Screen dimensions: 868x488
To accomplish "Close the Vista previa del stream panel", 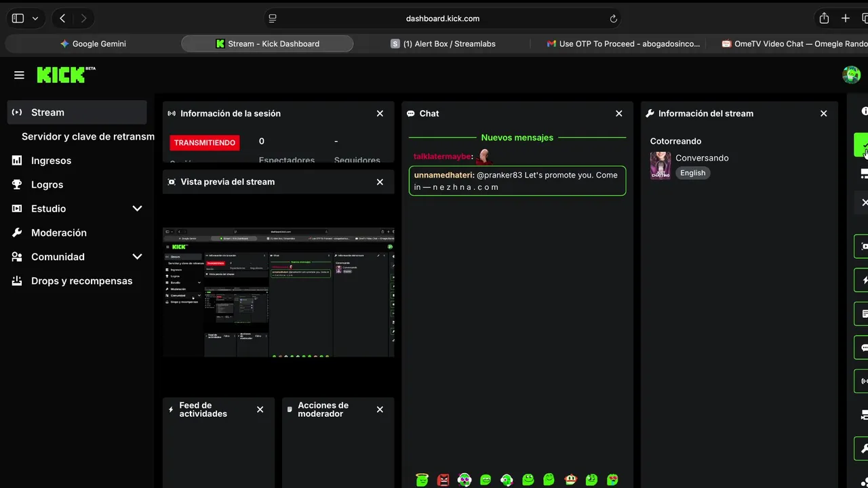I will [x=380, y=182].
